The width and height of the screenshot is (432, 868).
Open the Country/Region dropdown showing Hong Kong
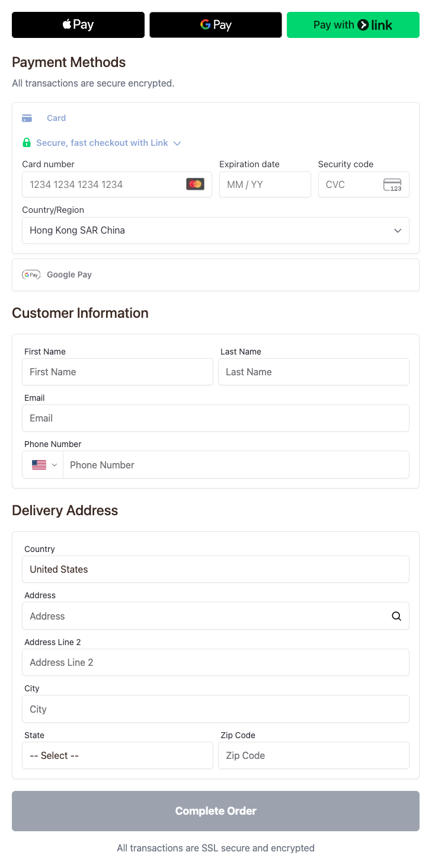(216, 230)
